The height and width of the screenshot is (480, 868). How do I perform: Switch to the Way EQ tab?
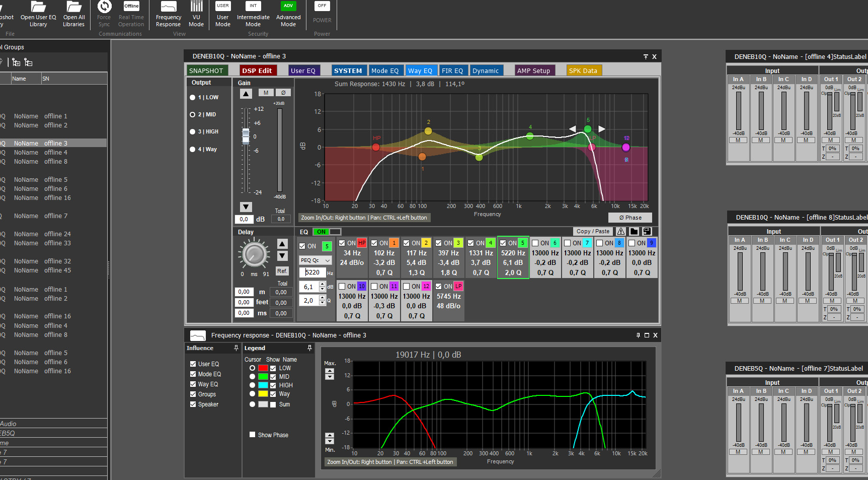(x=420, y=71)
